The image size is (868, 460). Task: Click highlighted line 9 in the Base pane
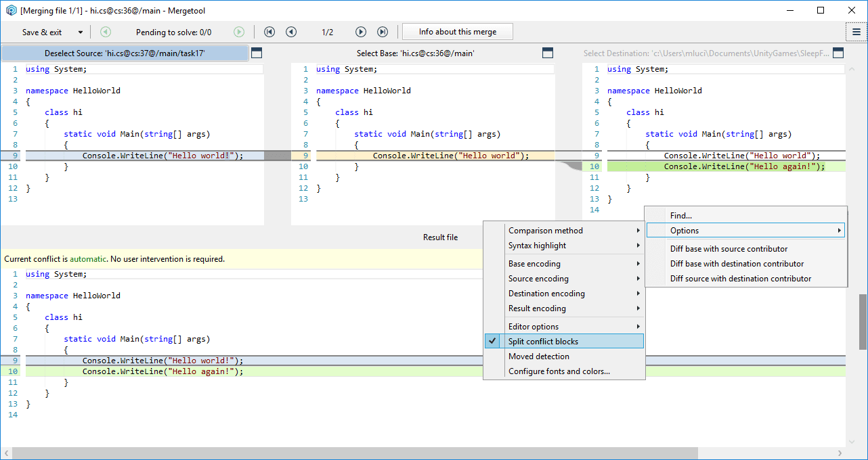(435, 156)
